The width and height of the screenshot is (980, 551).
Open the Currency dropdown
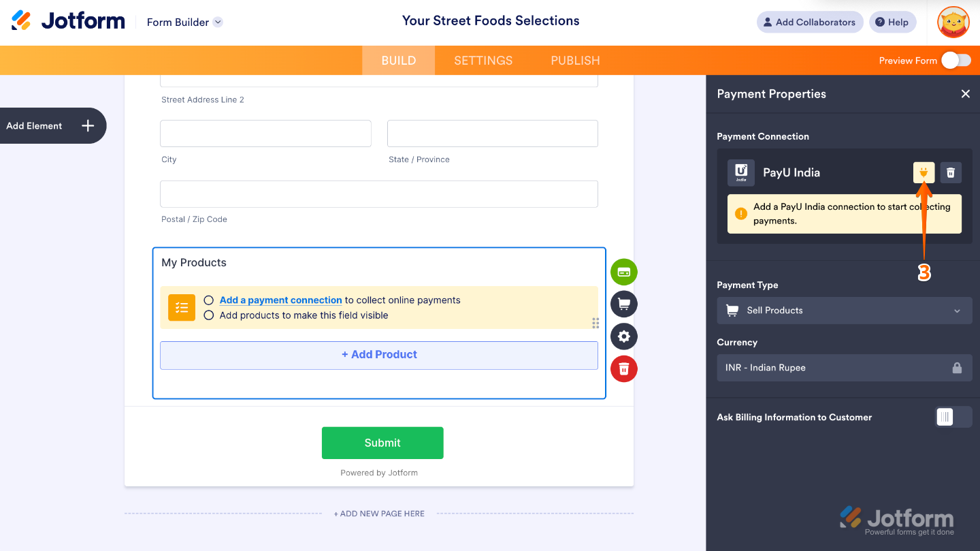point(844,368)
